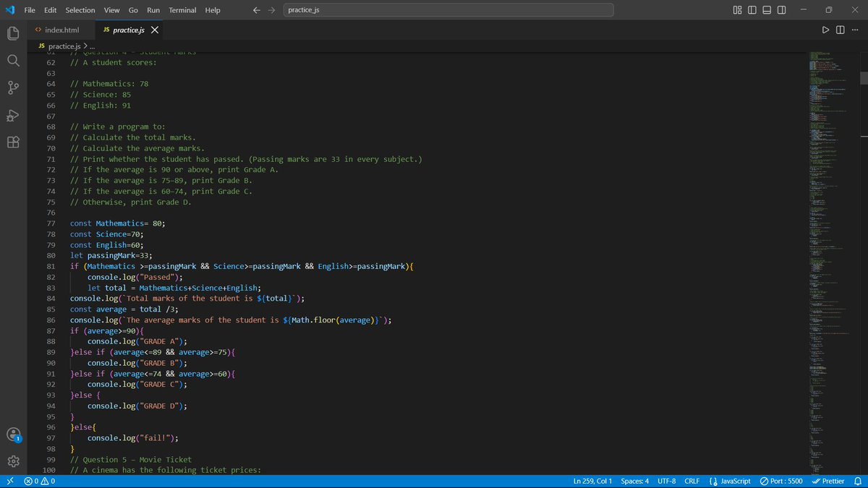Go back with the left arrow
868x488 pixels.
(257, 10)
